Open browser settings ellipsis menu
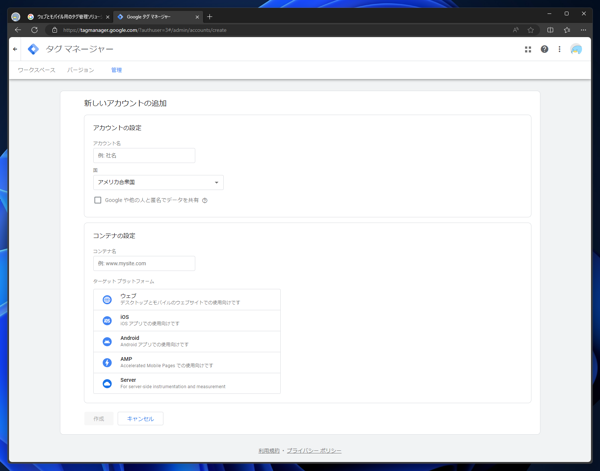 583,30
